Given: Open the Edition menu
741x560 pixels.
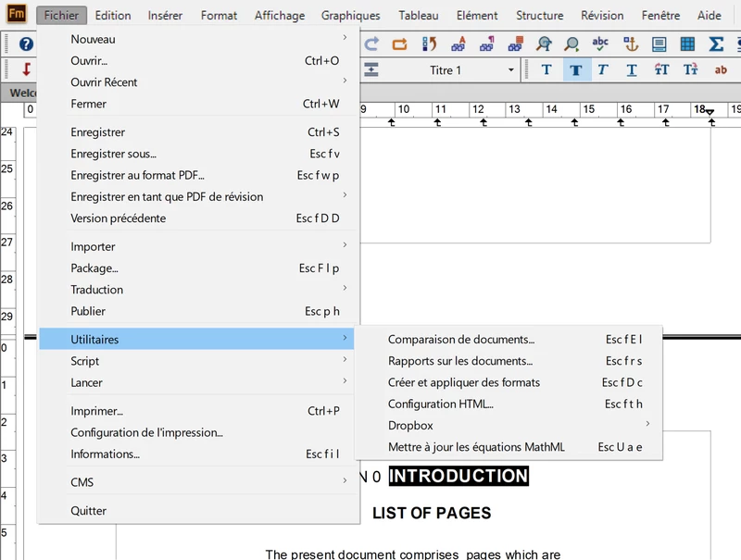Looking at the screenshot, I should pyautogui.click(x=113, y=16).
